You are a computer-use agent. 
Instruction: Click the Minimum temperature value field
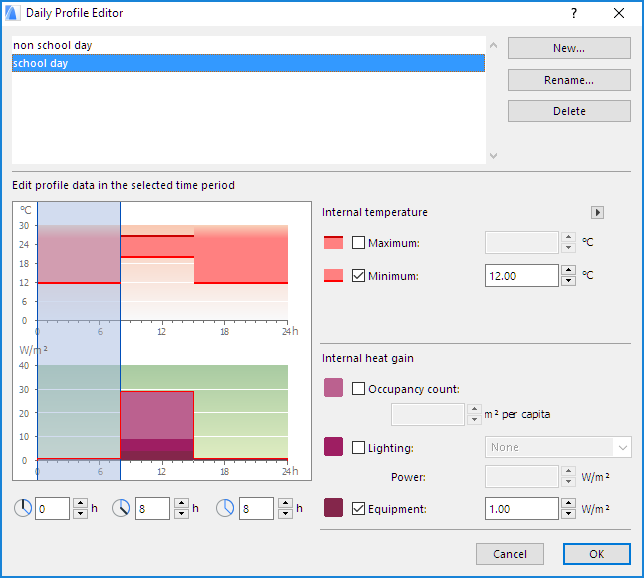[521, 276]
